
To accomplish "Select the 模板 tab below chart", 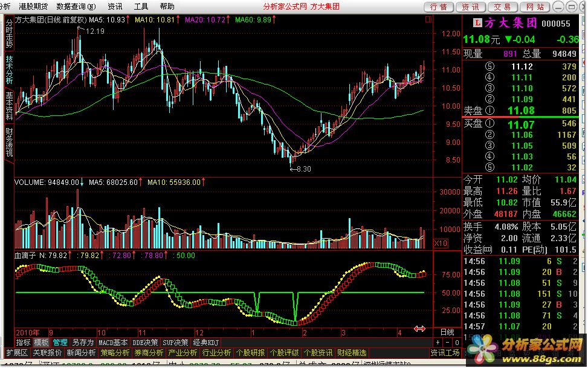I will 41,343.
